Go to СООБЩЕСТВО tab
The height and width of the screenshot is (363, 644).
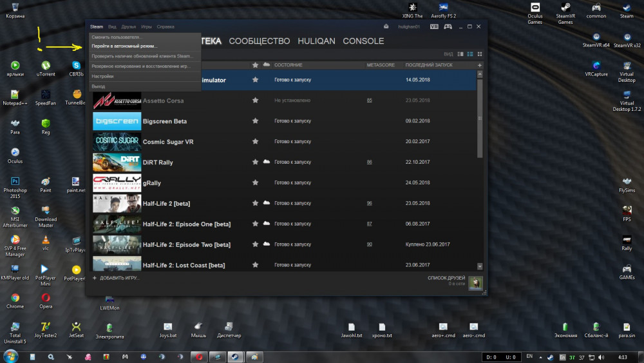[x=259, y=41]
